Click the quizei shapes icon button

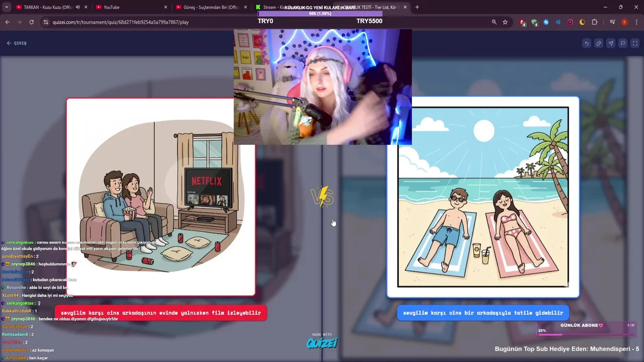599,43
